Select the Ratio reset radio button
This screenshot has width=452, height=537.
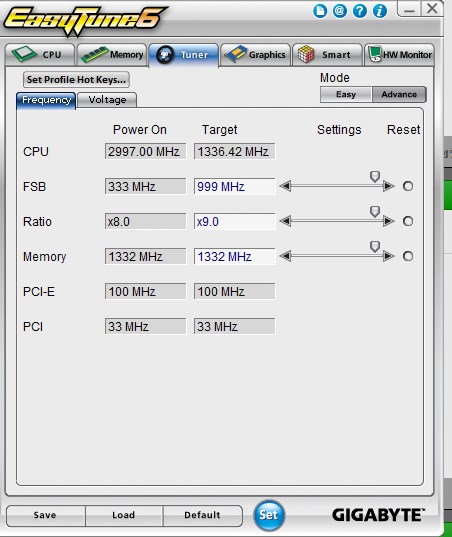click(408, 221)
